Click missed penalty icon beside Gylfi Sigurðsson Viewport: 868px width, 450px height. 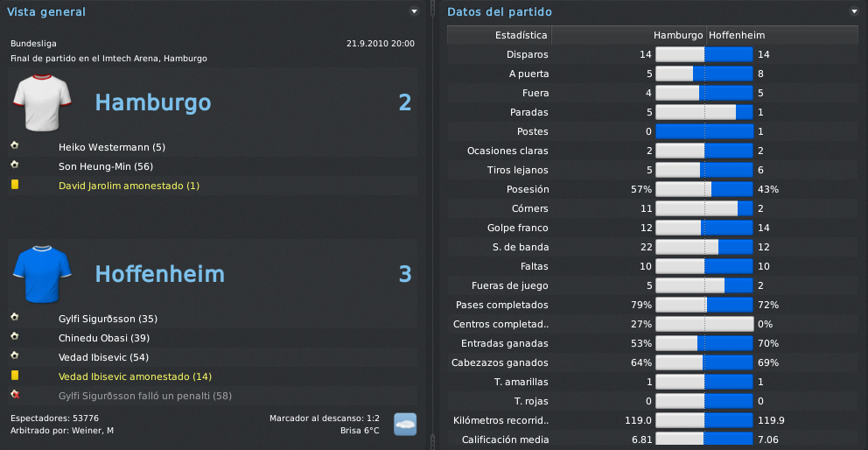(x=14, y=395)
